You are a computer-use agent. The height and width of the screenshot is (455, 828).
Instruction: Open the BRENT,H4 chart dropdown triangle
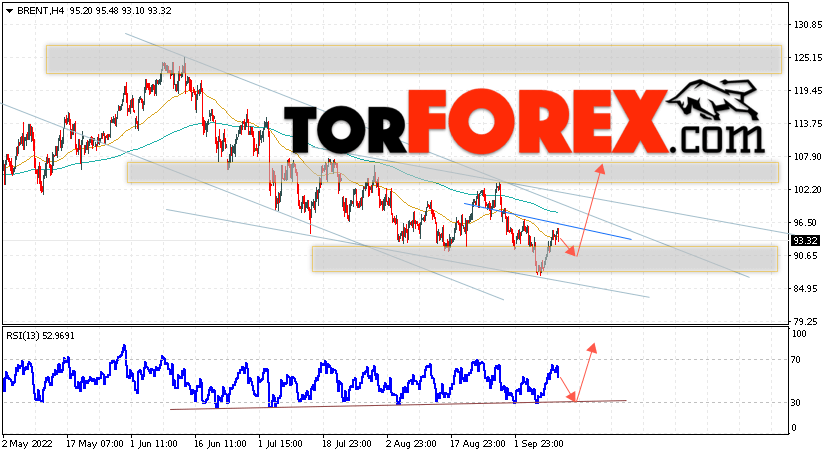pos(9,11)
